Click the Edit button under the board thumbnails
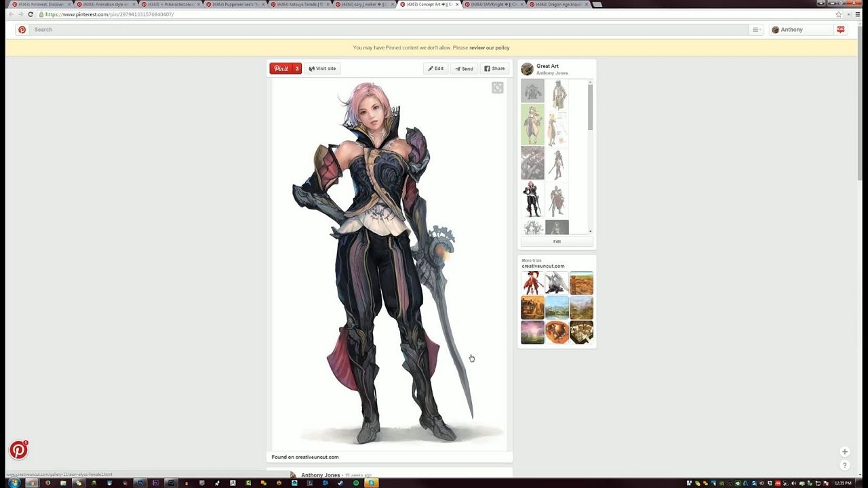The image size is (868, 488). [x=557, y=241]
